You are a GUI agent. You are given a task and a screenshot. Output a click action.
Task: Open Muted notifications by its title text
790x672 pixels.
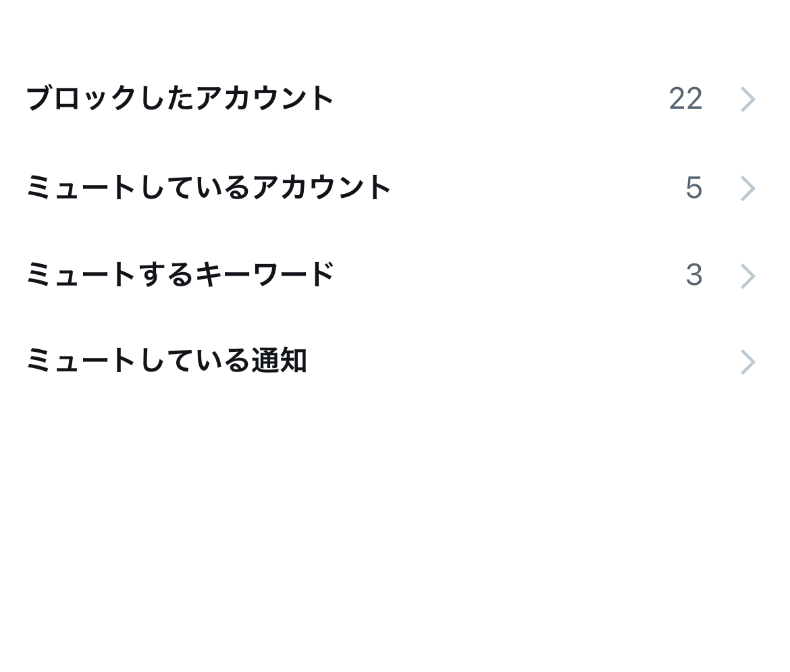tap(166, 361)
